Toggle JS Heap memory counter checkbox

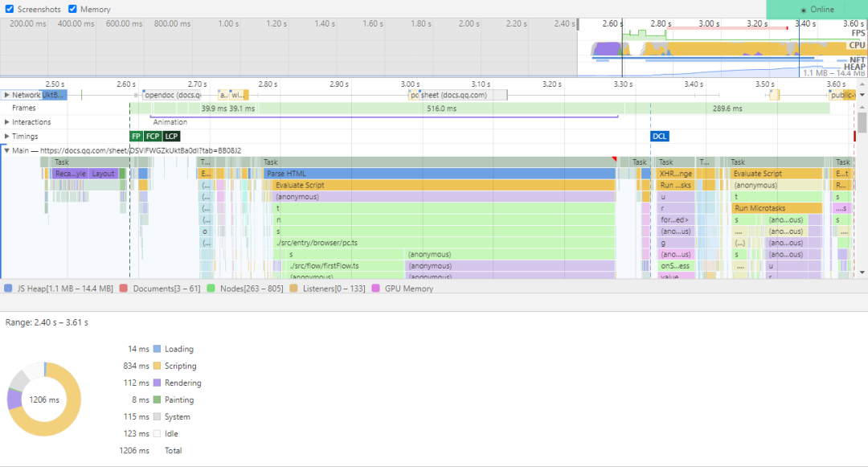pos(8,289)
